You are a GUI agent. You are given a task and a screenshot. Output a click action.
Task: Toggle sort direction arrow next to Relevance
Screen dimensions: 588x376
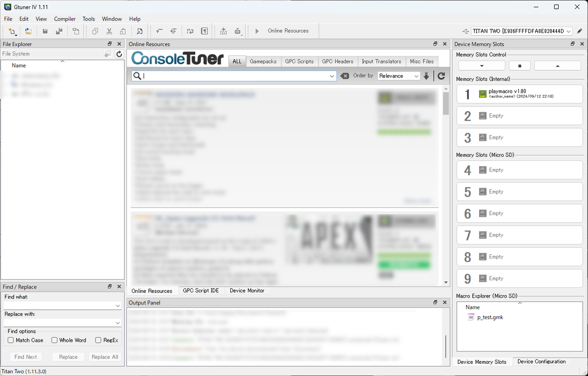(x=426, y=76)
